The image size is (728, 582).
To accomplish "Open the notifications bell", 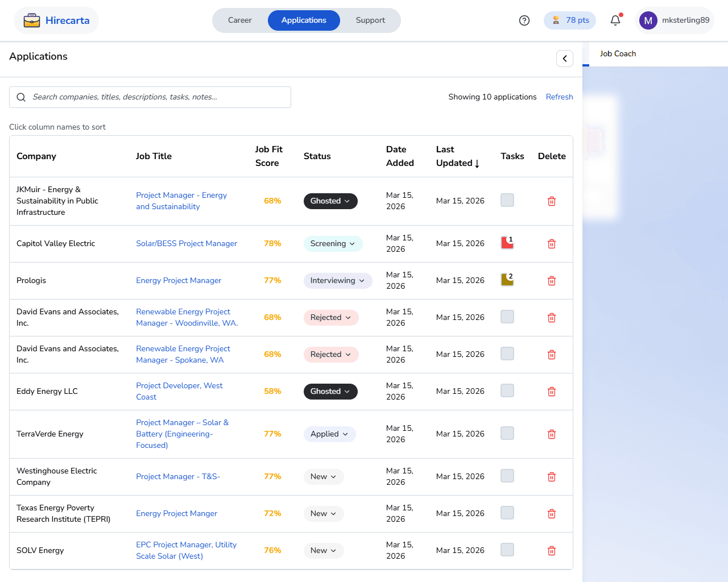I will coord(615,20).
